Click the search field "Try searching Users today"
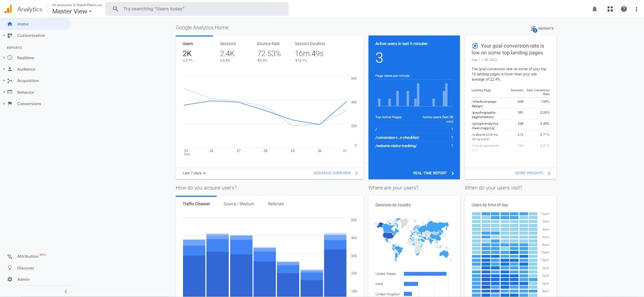The height and width of the screenshot is (297, 644). (197, 9)
